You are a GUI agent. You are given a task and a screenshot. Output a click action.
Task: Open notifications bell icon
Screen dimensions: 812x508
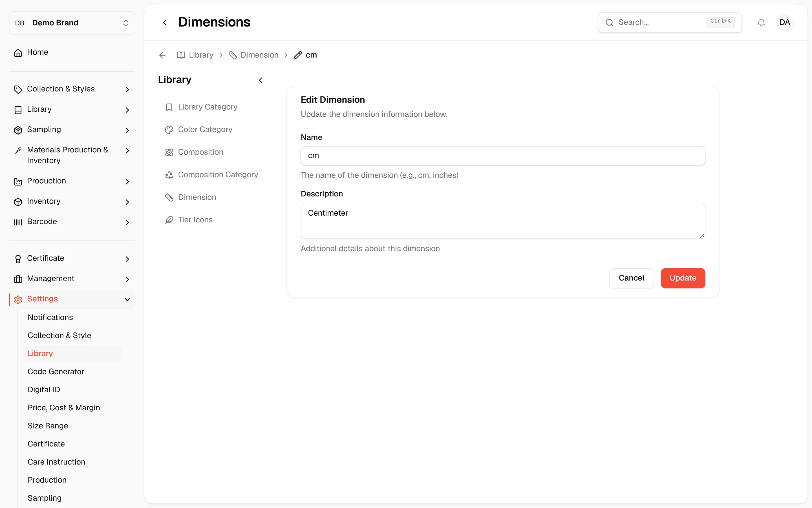point(761,23)
